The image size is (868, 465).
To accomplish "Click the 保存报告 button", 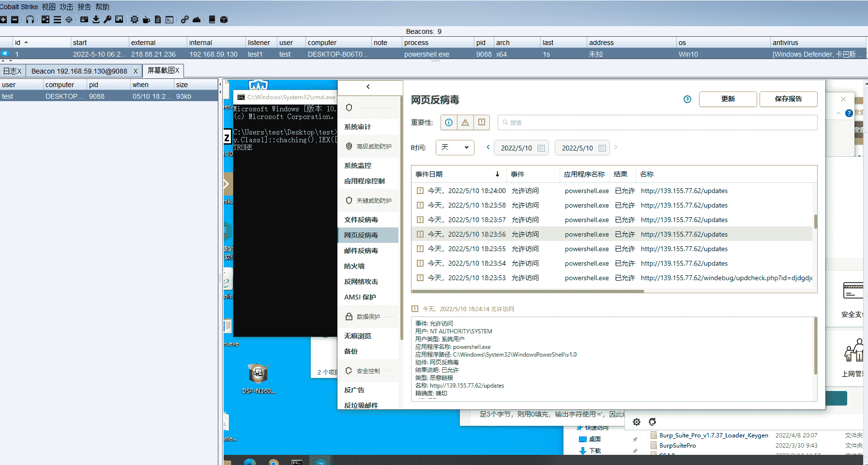I will (x=788, y=99).
